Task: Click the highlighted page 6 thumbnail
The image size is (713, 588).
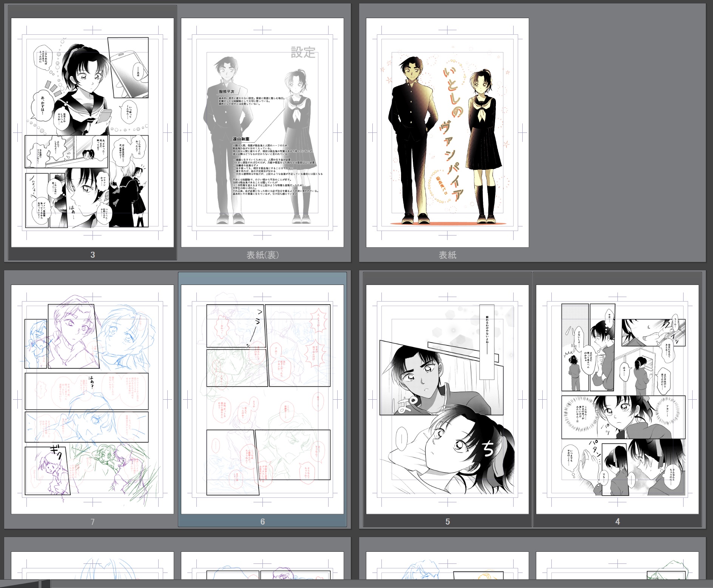Action: [x=262, y=399]
